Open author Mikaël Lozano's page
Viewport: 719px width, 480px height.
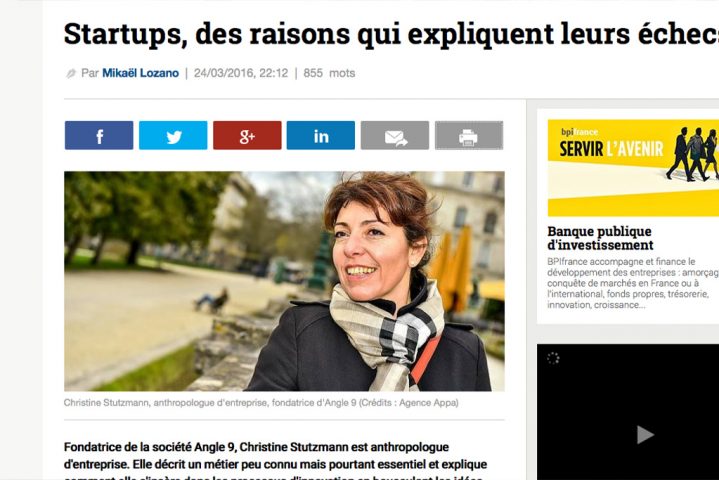pos(140,73)
